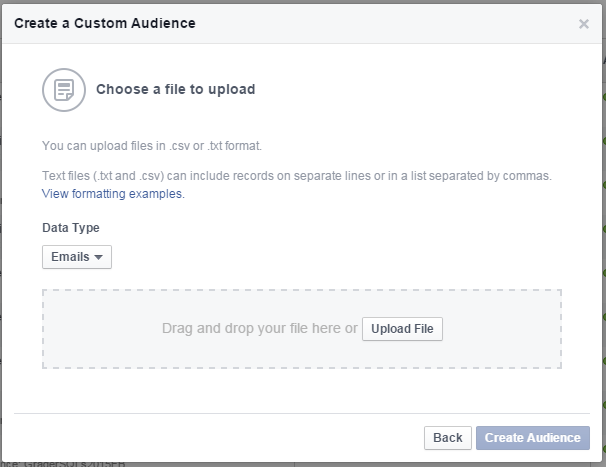The height and width of the screenshot is (467, 606).
Task: Click the top green status dot behind dialog
Action: click(x=604, y=97)
